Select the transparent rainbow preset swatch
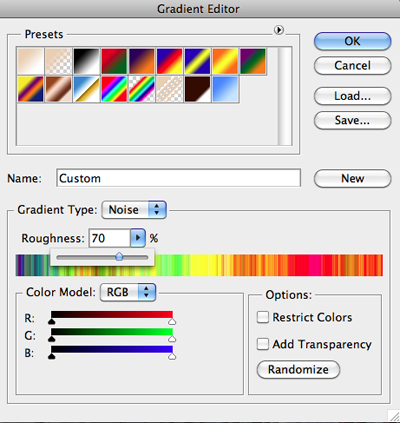This screenshot has width=400, height=423. 142,89
